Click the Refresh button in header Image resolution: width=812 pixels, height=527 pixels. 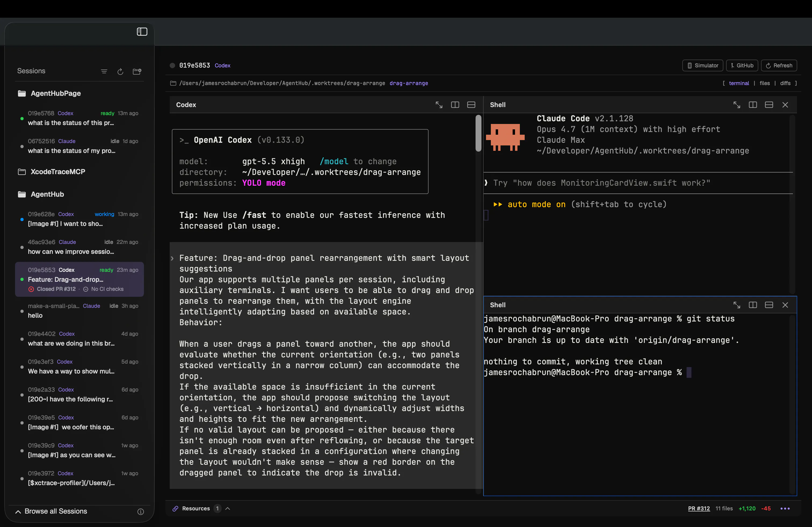tap(779, 65)
